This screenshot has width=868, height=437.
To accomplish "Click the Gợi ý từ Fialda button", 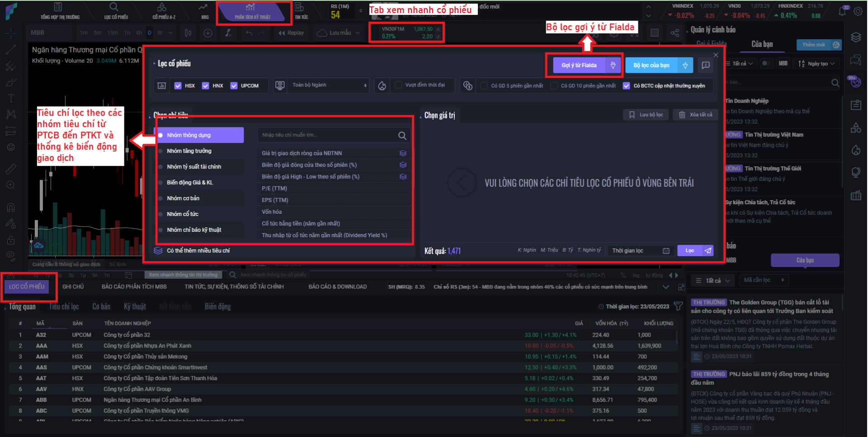I will 579,66.
